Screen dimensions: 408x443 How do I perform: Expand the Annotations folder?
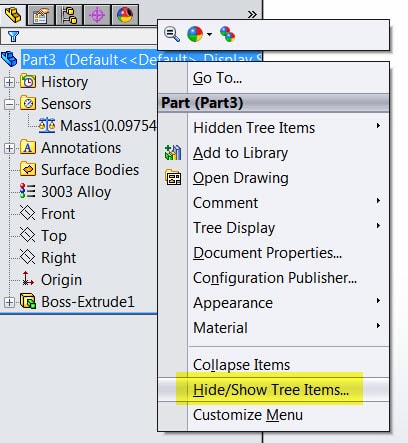[x=9, y=148]
